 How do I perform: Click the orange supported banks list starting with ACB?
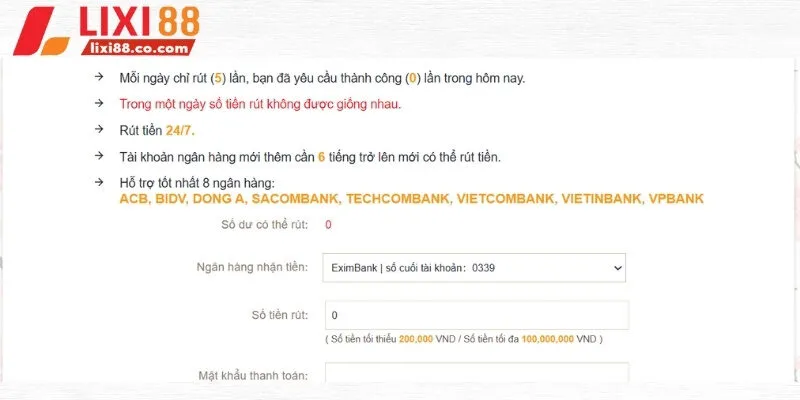point(411,199)
